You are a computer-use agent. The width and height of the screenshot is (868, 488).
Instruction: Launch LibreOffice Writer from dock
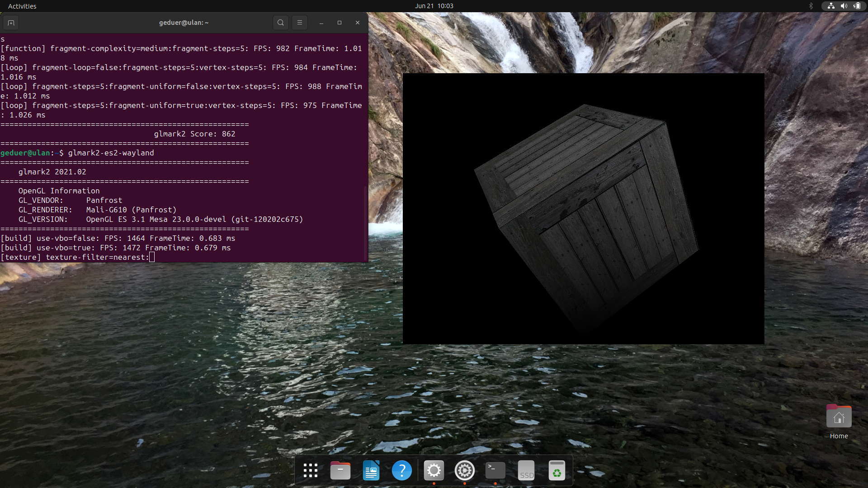click(371, 470)
